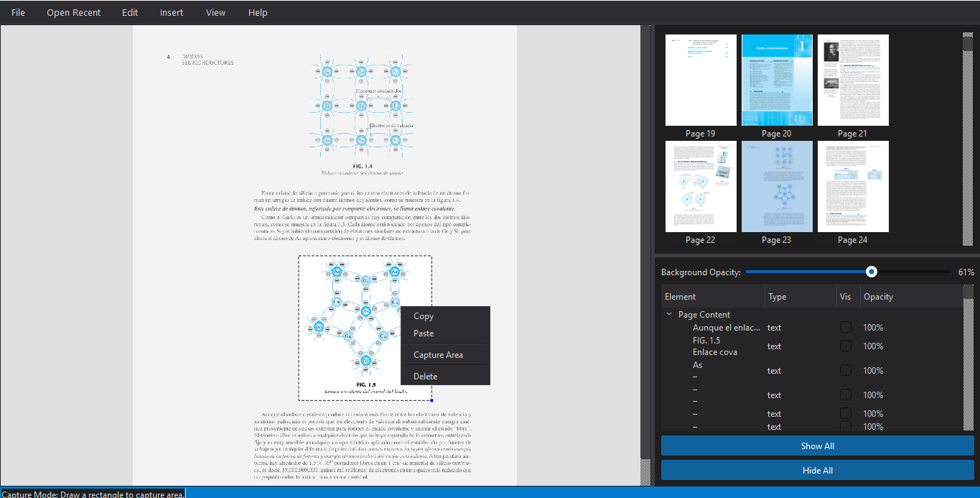This screenshot has height=498, width=980.
Task: Click the element list vertical scrollbar
Action: 969,359
